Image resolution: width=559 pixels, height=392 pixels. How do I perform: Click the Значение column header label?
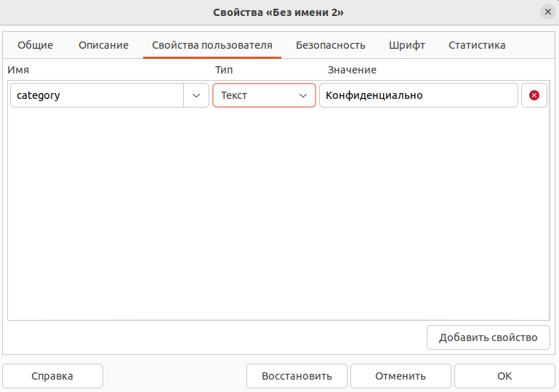(x=352, y=70)
